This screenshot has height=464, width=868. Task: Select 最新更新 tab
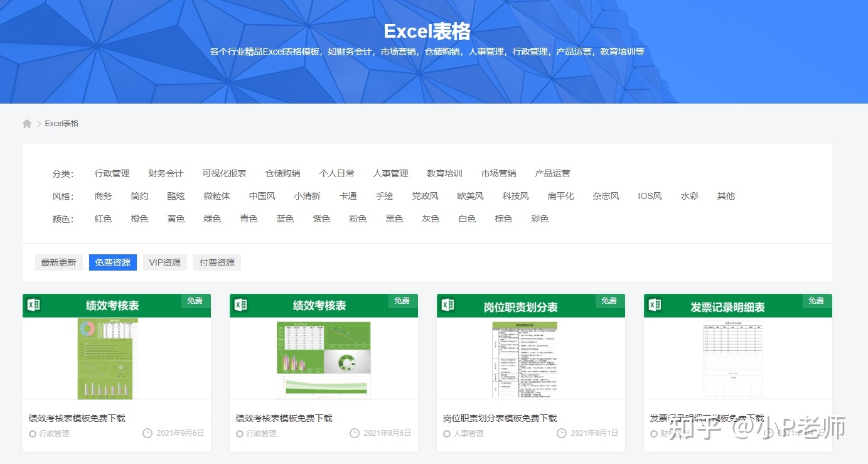(x=59, y=262)
